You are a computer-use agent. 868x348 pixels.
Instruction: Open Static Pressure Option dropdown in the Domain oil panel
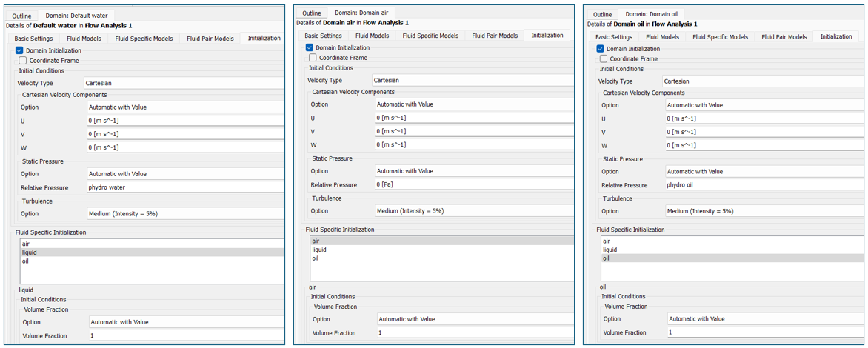click(763, 172)
